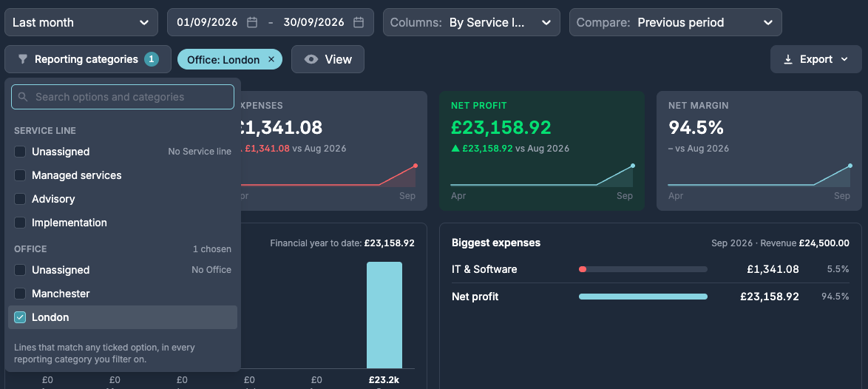
Task: Open the Reporting categories filter
Action: tap(88, 59)
